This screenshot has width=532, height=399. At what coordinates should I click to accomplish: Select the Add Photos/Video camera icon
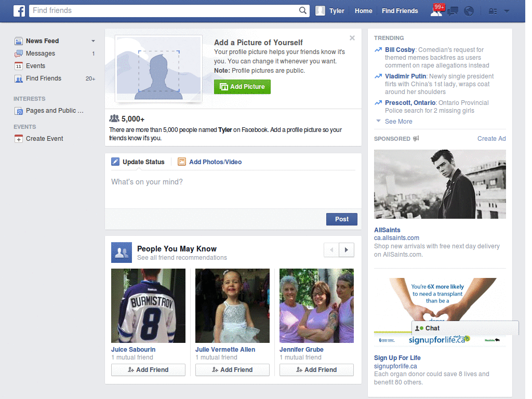point(182,162)
